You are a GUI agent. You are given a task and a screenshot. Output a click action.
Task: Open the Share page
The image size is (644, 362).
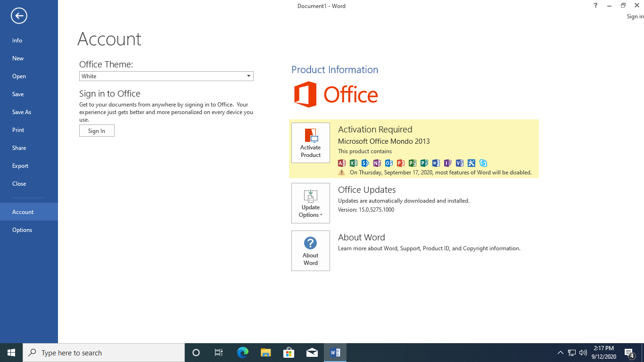click(x=29, y=148)
